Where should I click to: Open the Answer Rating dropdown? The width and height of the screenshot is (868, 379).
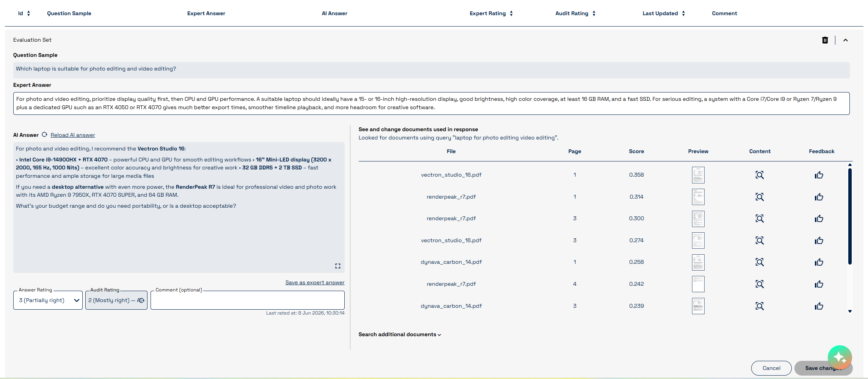pos(48,300)
